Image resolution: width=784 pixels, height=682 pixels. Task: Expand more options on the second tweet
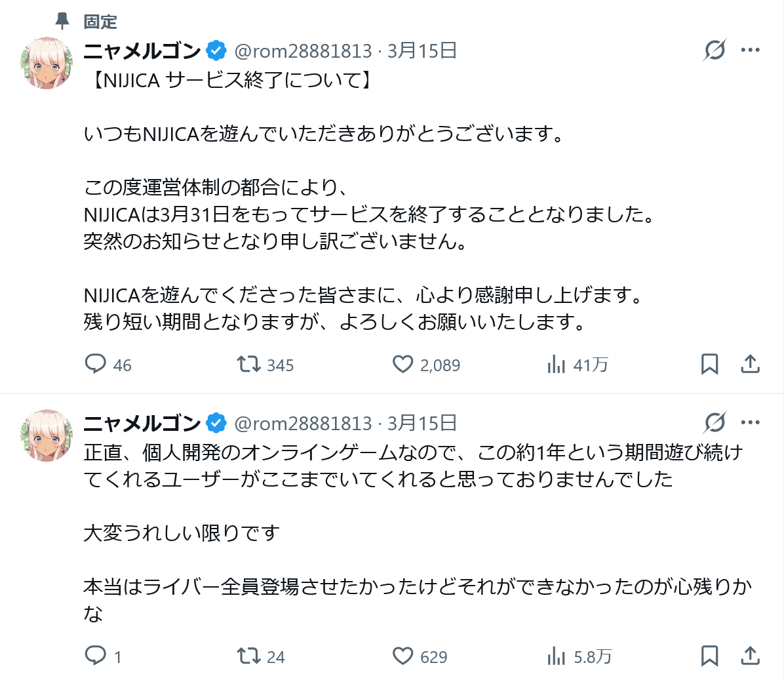(750, 422)
